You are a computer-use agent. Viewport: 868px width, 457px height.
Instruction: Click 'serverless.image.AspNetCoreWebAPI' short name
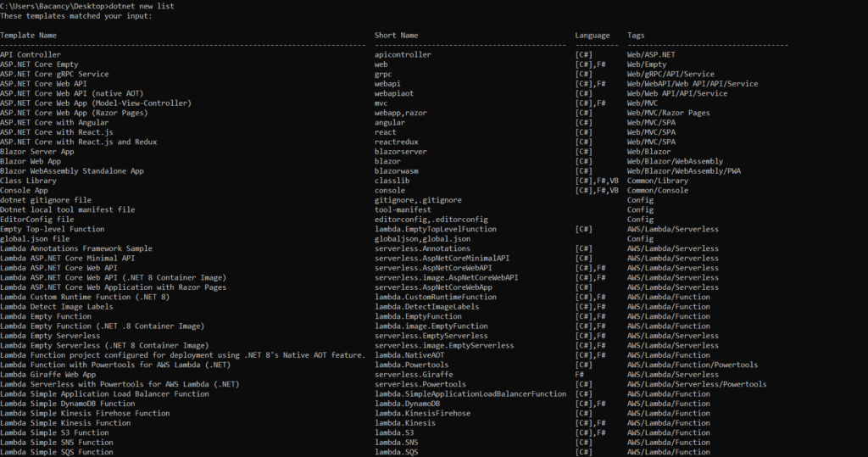click(447, 277)
